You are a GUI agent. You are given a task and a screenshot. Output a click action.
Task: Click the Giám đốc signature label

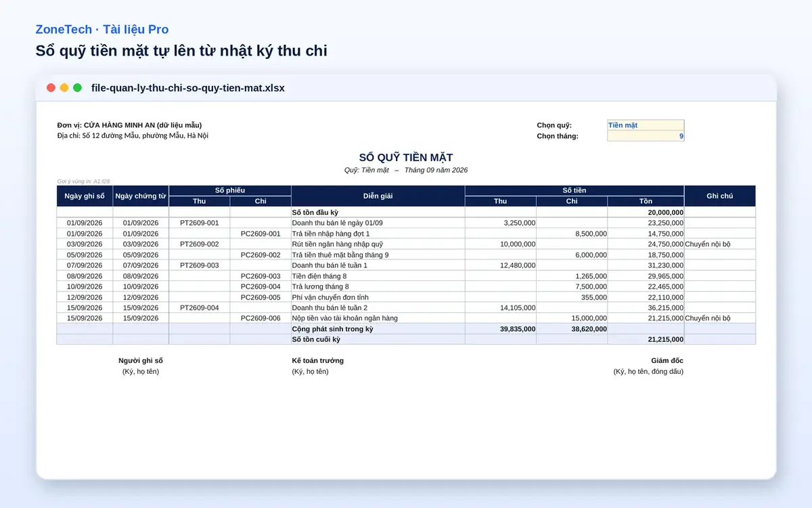667,361
